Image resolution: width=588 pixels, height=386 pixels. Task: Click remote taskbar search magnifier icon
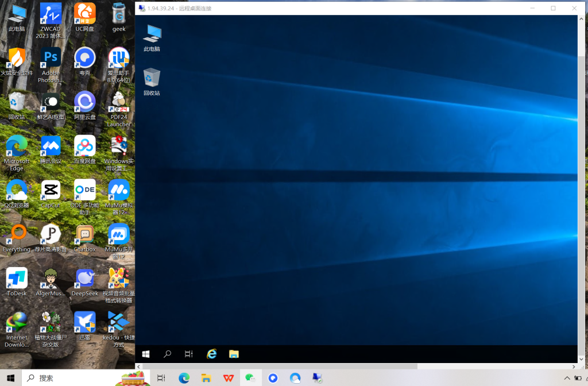coord(167,354)
